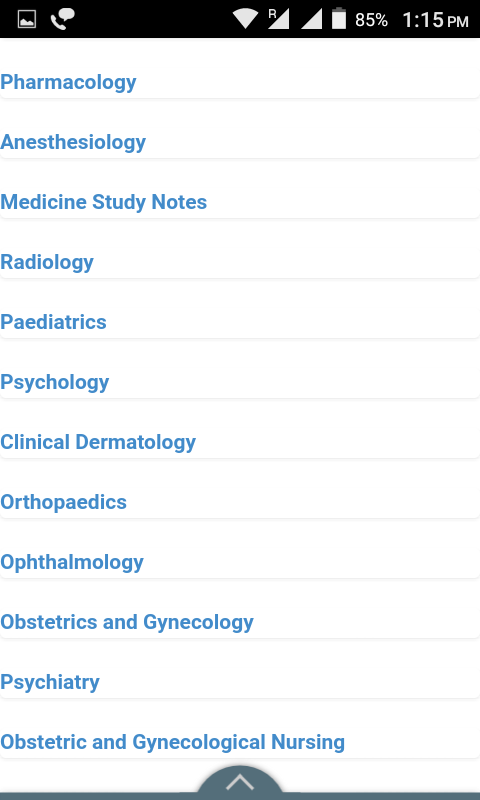480x800 pixels.
Task: Select the Anesthesiology link
Action: [x=73, y=142]
